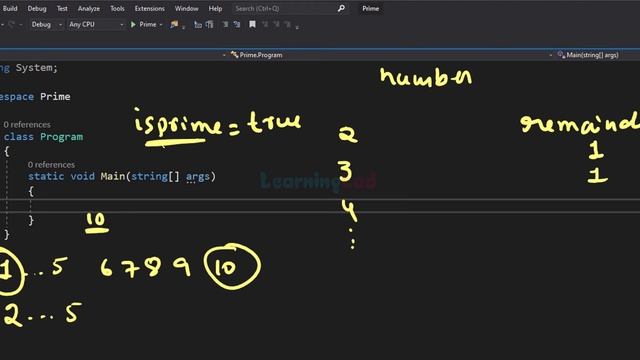Image resolution: width=640 pixels, height=360 pixels.
Task: Click the redo arrow icon
Action: 11,24
